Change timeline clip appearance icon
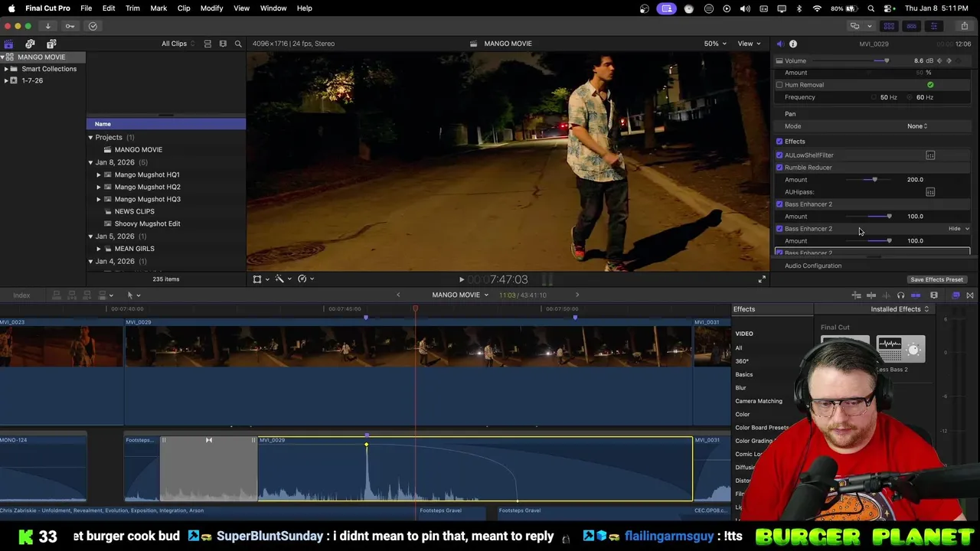This screenshot has height=551, width=980. pyautogui.click(x=934, y=295)
